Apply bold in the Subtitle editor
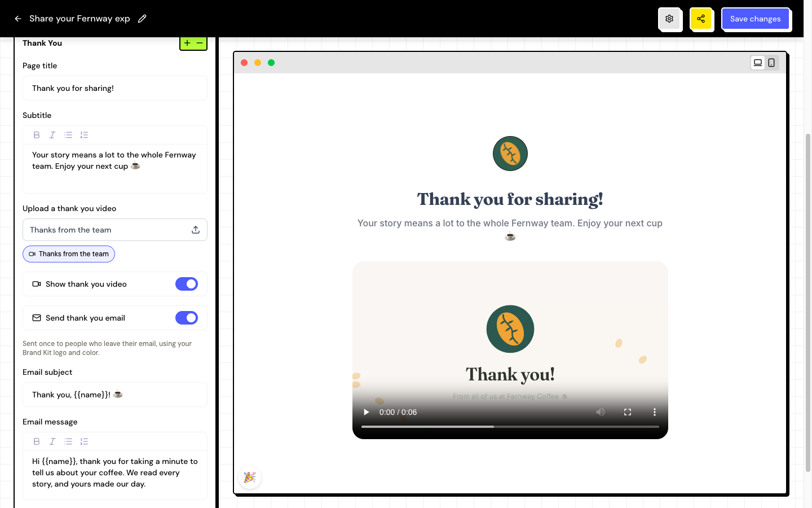The height and width of the screenshot is (508, 812). (x=37, y=135)
